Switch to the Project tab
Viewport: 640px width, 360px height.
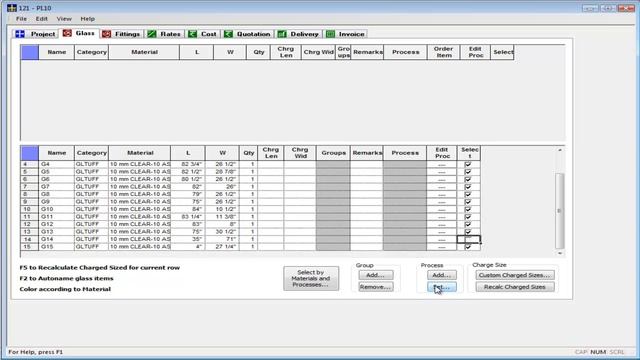point(36,34)
